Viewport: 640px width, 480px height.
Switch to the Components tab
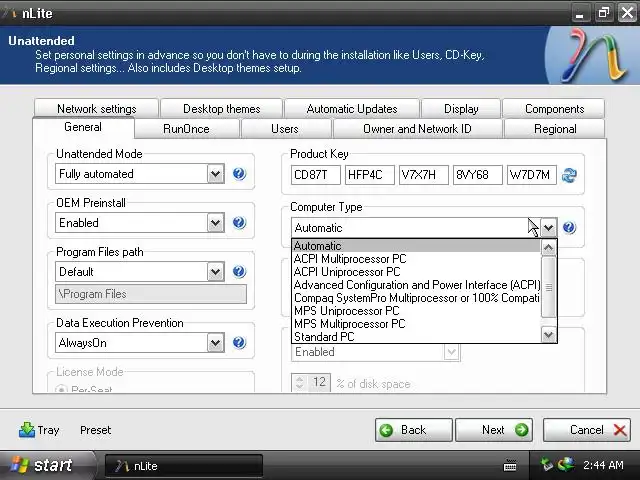[x=554, y=109]
